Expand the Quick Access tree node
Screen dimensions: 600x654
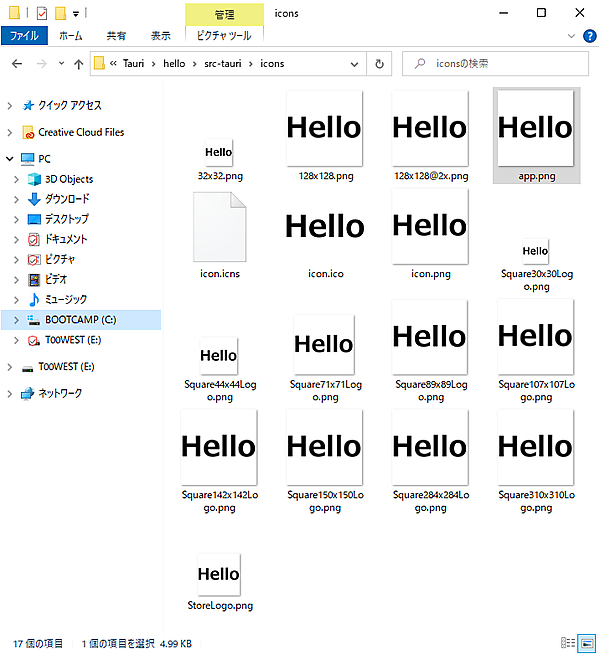point(10,105)
